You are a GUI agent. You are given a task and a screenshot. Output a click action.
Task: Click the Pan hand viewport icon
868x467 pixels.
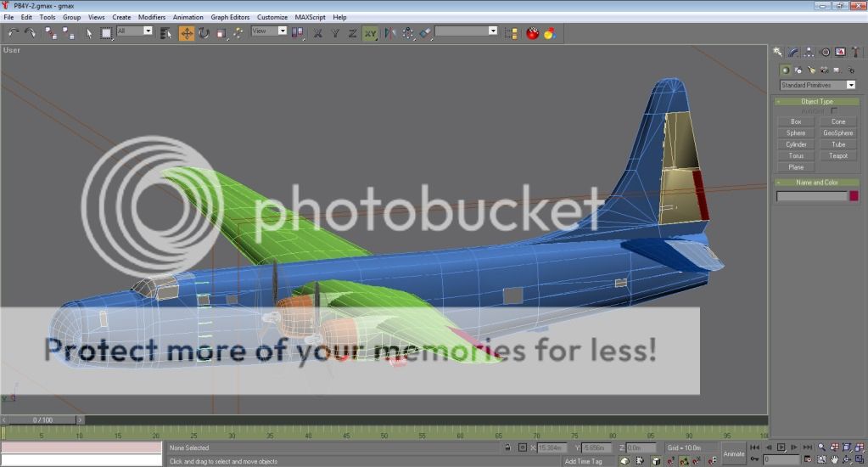pos(834,459)
